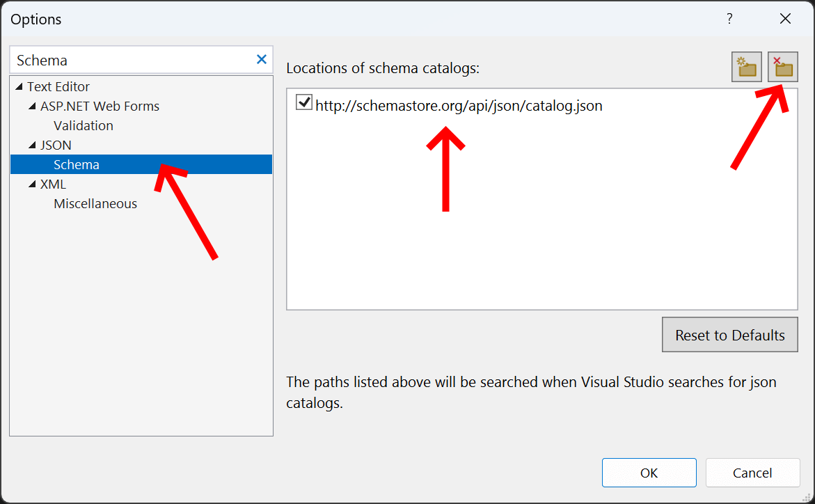Viewport: 815px width, 504px height.
Task: Collapse the Text Editor tree node
Action: [x=17, y=86]
